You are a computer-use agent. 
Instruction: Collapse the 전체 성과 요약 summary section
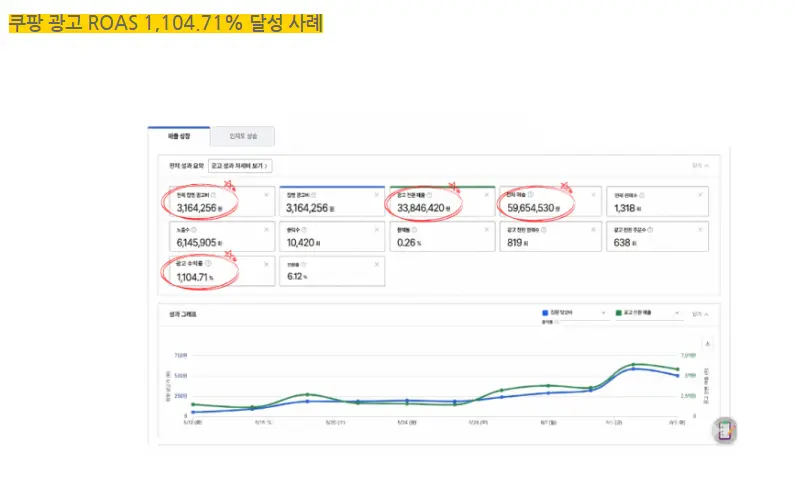tap(700, 166)
